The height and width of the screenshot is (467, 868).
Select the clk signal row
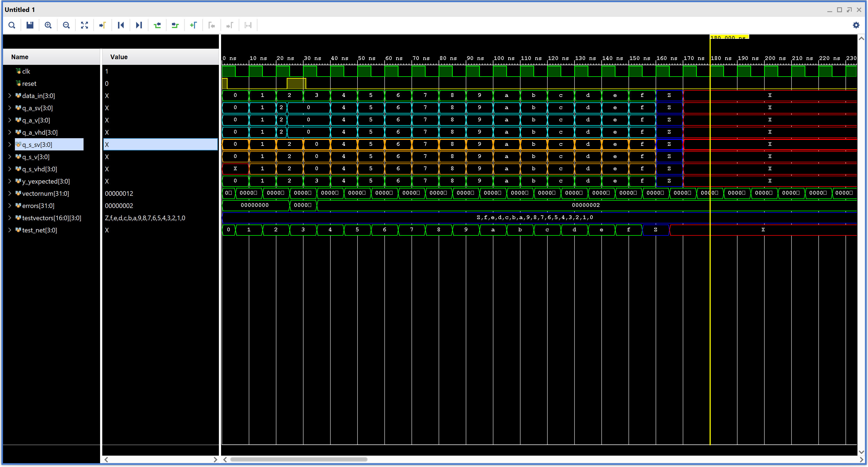coord(26,71)
